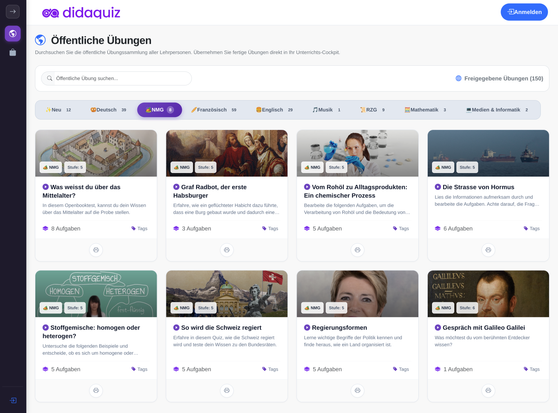
Task: Open the Swiss parliament thumbnail
Action: [227, 293]
